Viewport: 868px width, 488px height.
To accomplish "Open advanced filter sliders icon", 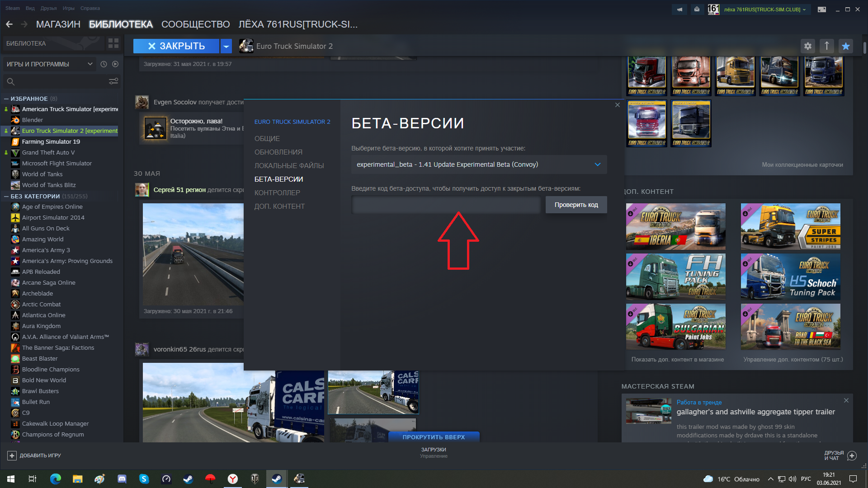I will 113,81.
